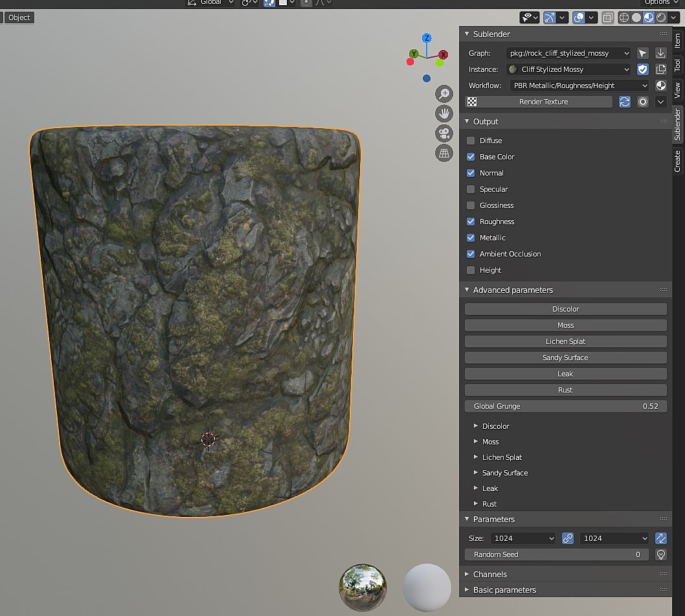The image size is (685, 616).
Task: Open the Create sidebar tab
Action: tap(677, 161)
